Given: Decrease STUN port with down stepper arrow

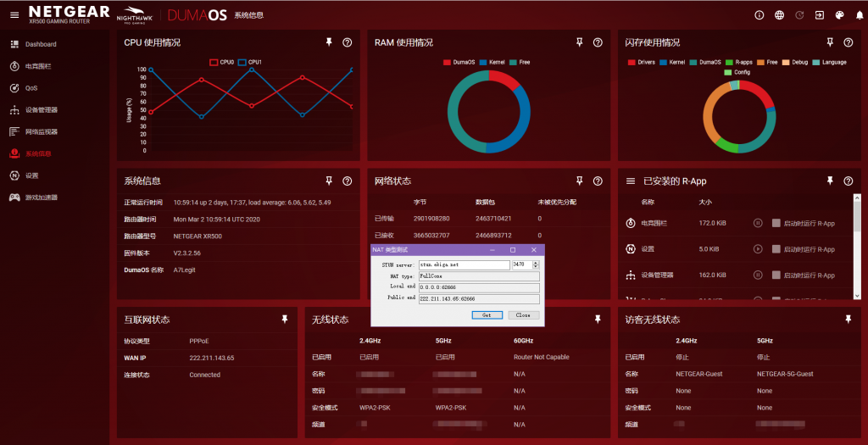Looking at the screenshot, I should [x=536, y=267].
